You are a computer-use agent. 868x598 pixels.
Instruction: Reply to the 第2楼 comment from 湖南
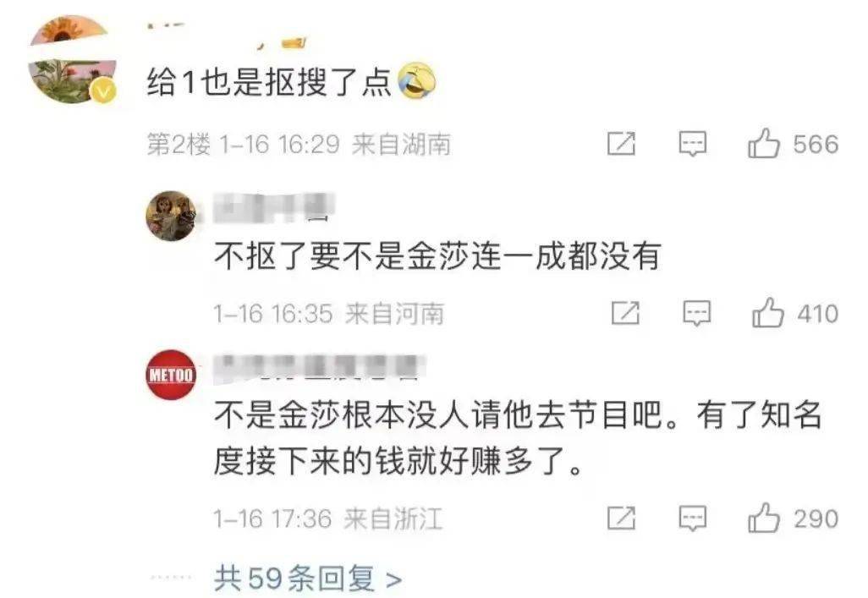click(x=693, y=144)
